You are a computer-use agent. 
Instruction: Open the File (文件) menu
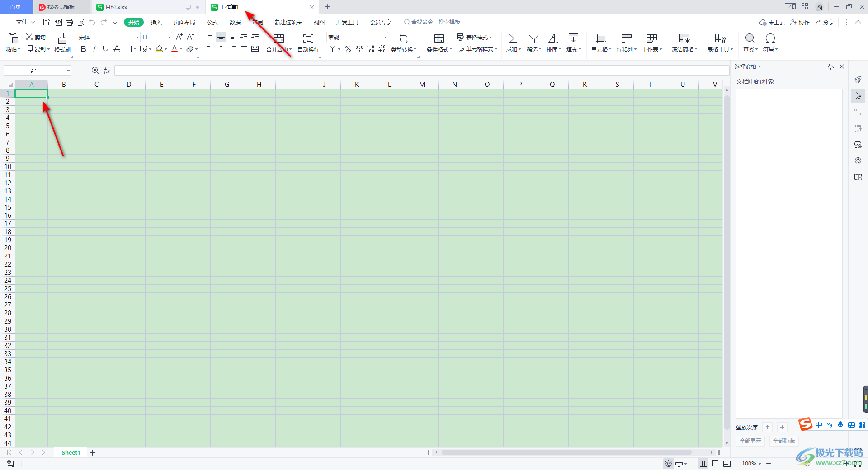pyautogui.click(x=21, y=22)
